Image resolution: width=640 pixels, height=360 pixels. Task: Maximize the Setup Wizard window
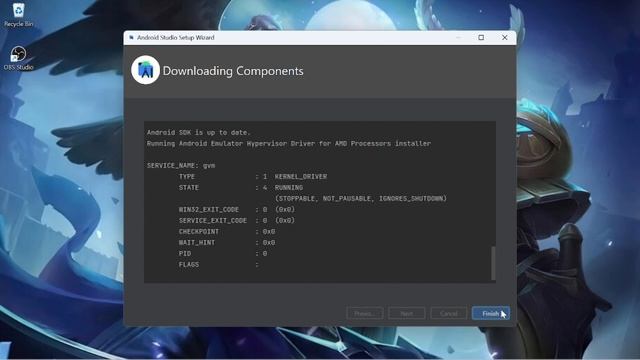point(481,38)
